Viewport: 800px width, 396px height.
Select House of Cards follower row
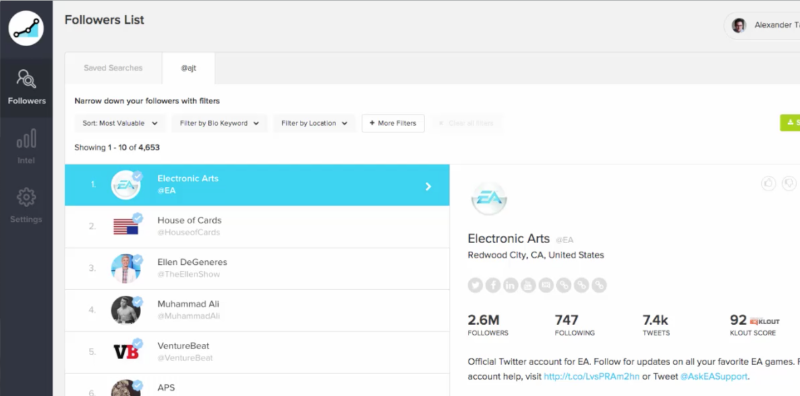point(257,227)
